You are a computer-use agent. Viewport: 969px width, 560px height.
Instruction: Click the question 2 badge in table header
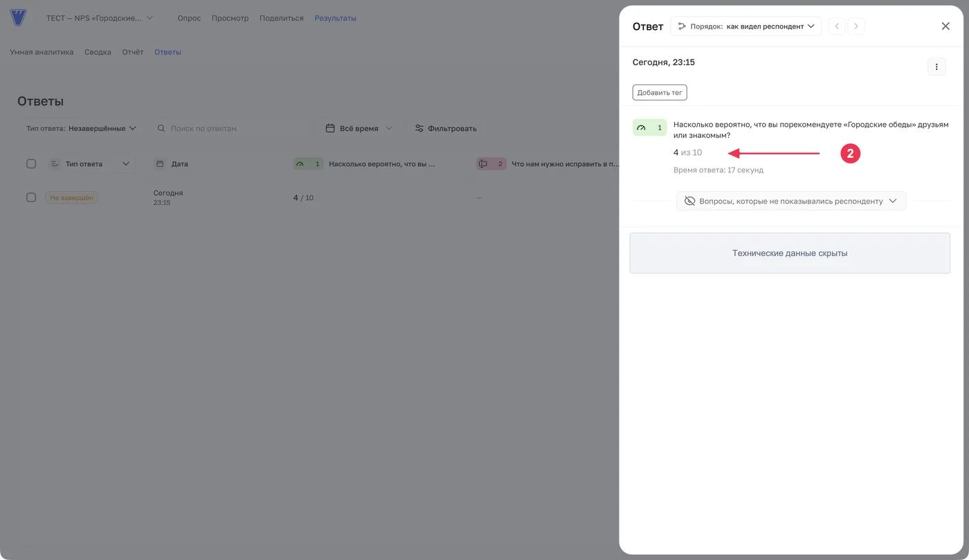491,164
